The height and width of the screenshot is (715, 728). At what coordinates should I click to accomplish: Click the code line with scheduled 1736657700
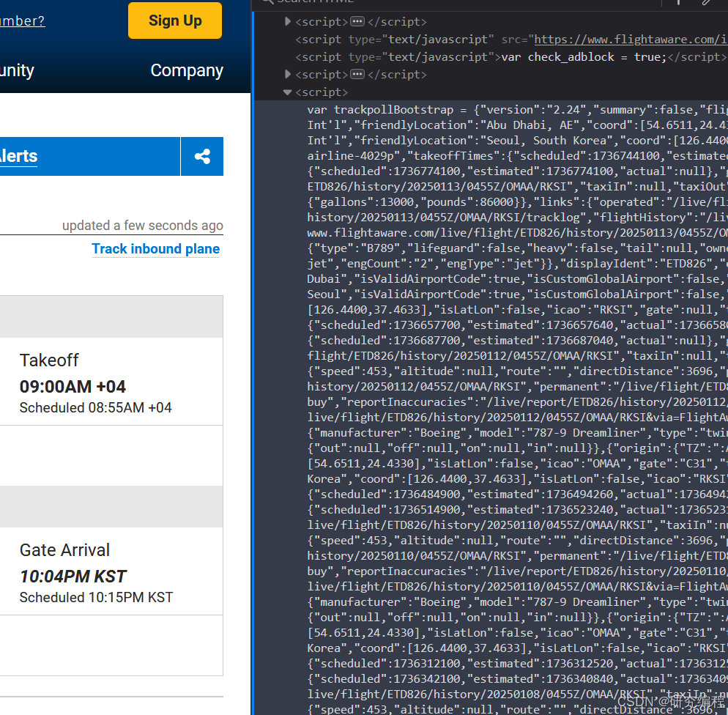coord(517,325)
